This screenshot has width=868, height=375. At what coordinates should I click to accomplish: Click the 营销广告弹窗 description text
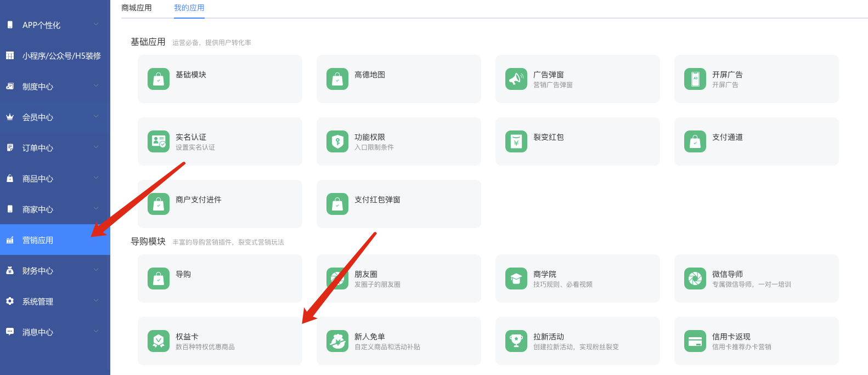click(x=553, y=85)
